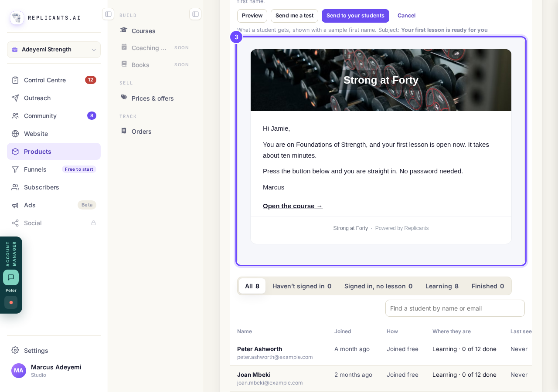Click Send to your students button

(x=355, y=16)
